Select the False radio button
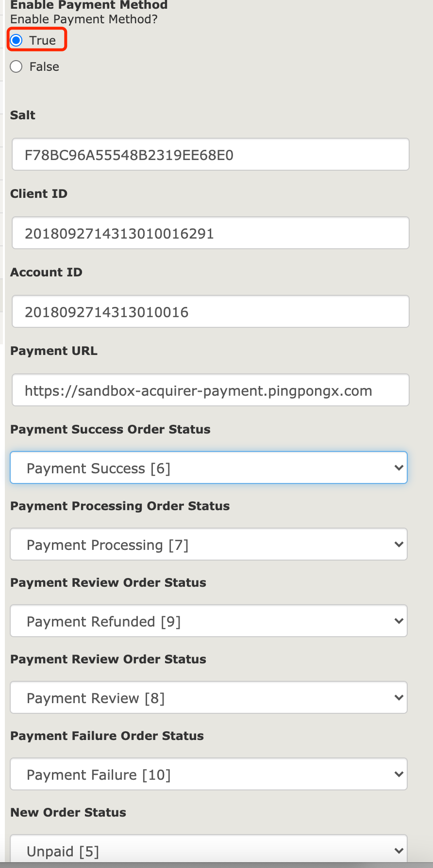The width and height of the screenshot is (433, 868). (x=16, y=66)
